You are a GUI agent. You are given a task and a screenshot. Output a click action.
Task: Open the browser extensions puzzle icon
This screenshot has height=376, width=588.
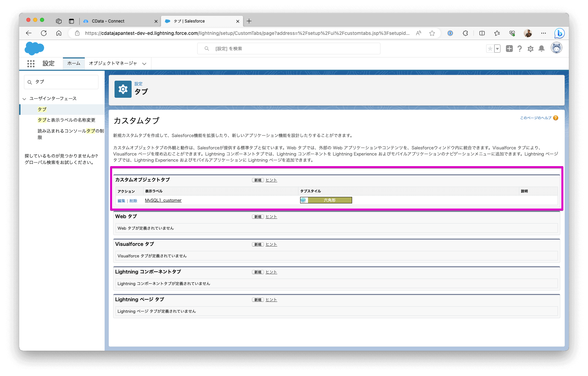[x=465, y=33]
